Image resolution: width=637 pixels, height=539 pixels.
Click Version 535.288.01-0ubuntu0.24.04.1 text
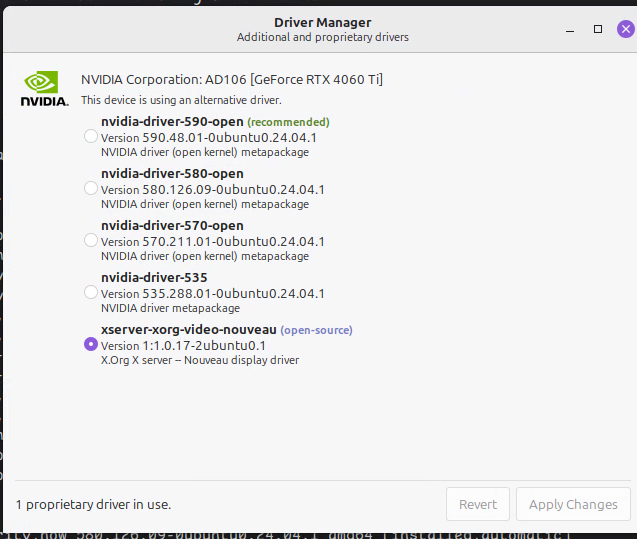click(x=213, y=294)
